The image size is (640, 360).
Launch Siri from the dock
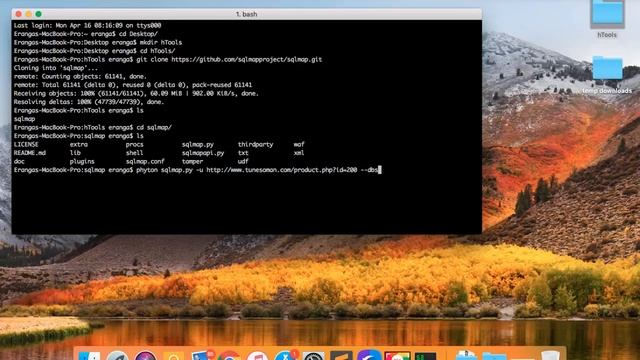(145, 356)
